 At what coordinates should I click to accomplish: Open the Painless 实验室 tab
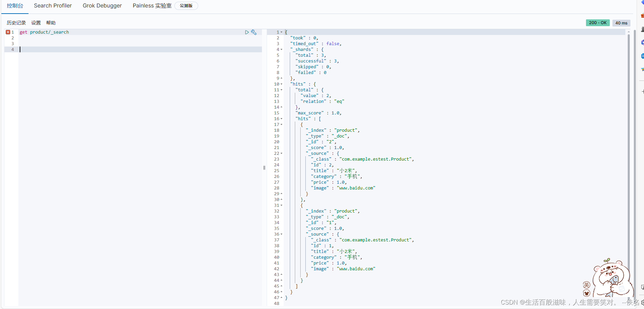coord(152,5)
